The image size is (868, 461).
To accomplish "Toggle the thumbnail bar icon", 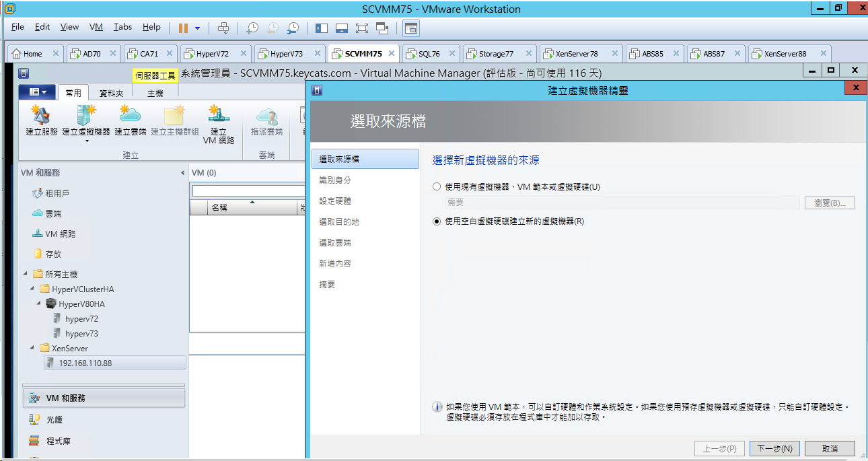I will click(x=342, y=28).
